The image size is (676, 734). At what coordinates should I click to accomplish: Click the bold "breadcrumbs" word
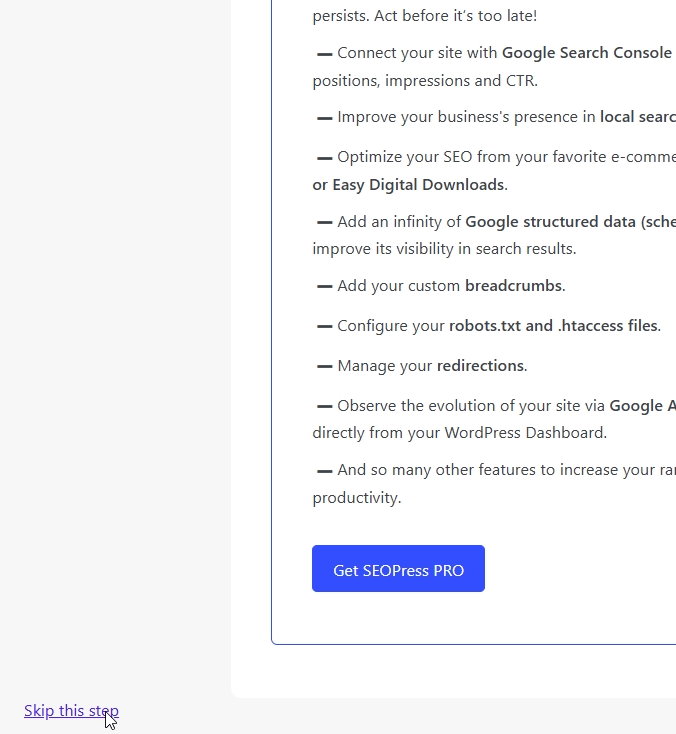click(514, 286)
